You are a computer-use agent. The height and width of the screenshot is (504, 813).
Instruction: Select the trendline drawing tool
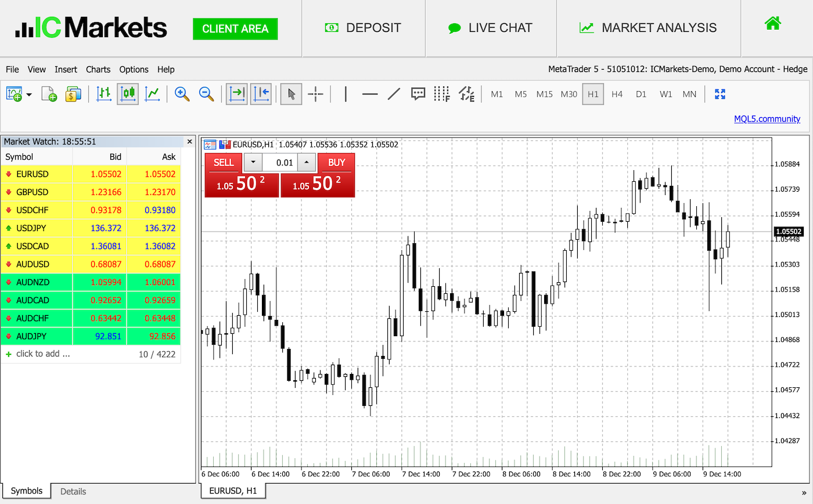point(394,94)
